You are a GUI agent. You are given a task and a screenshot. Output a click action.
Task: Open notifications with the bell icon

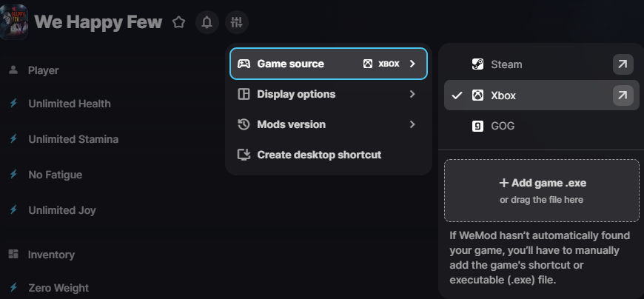tap(207, 22)
